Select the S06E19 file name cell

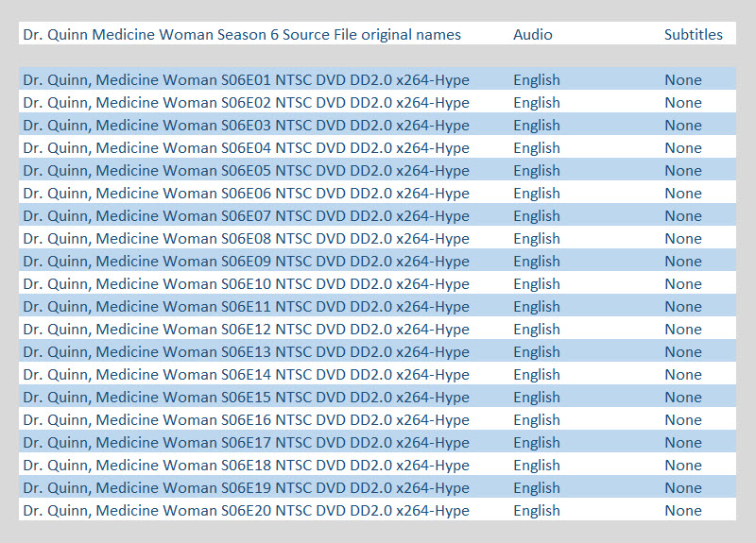[x=246, y=487]
